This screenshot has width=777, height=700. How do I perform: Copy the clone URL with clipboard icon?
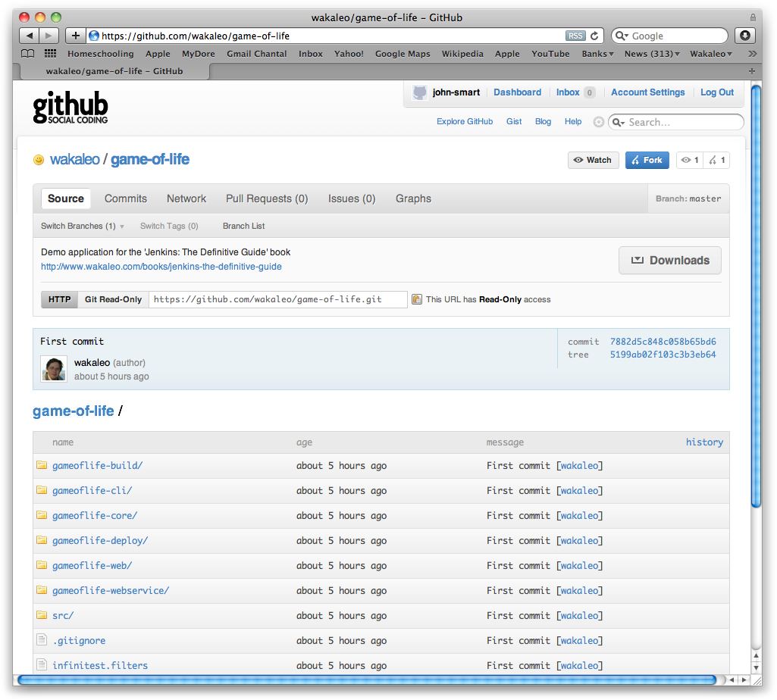(x=417, y=299)
